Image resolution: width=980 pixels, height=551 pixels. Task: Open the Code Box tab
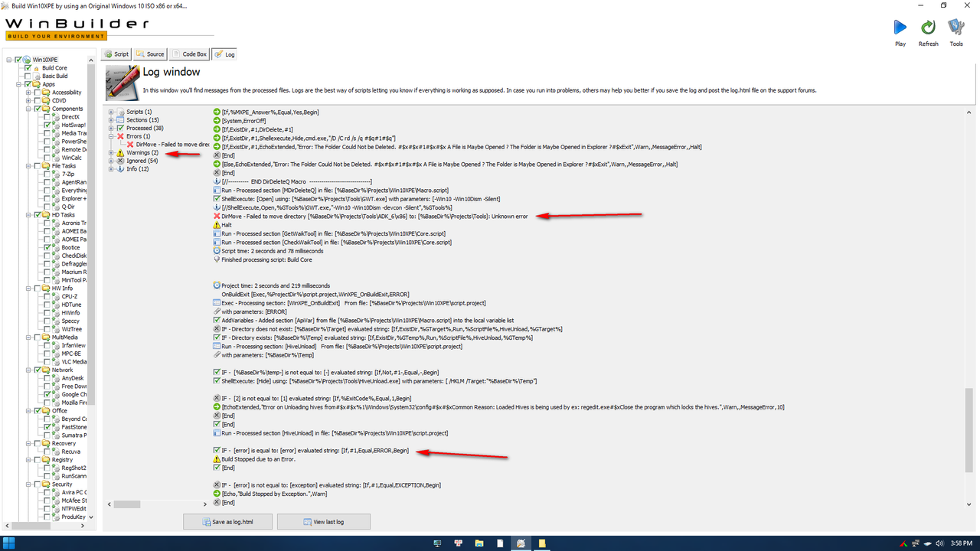point(190,54)
